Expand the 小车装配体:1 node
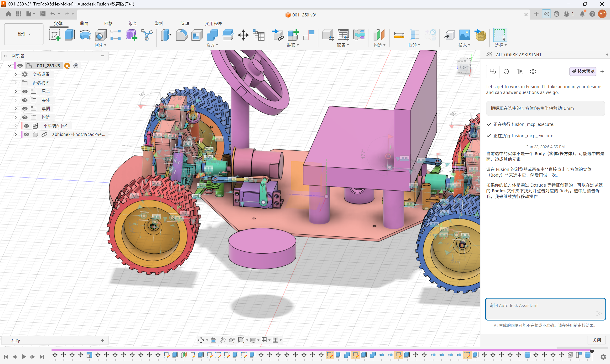The image size is (610, 364). tap(16, 126)
